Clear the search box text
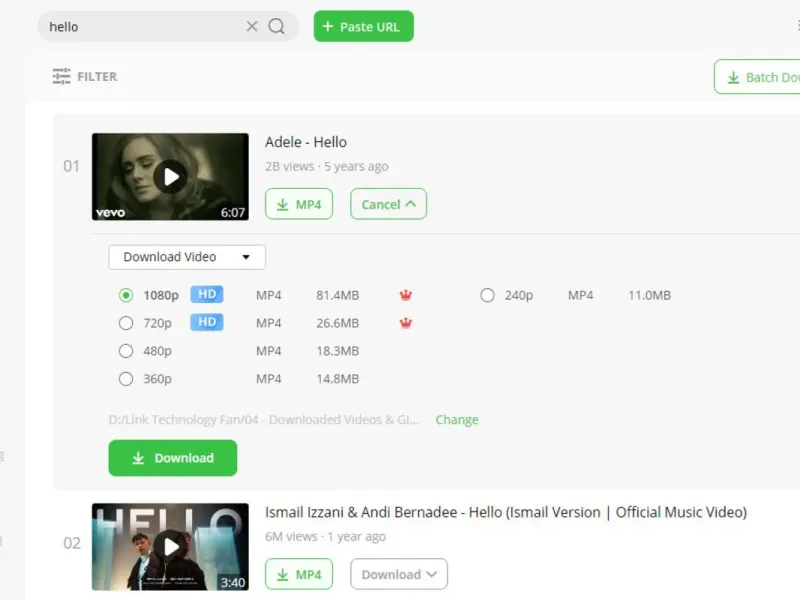 click(x=252, y=27)
